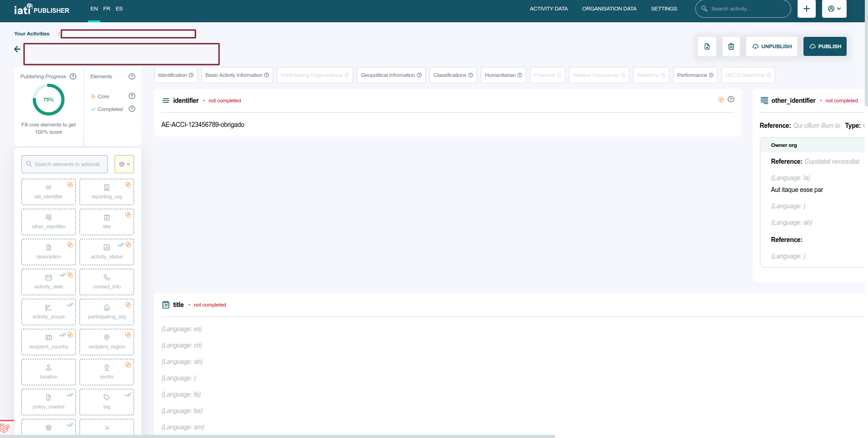This screenshot has width=868, height=438.
Task: Click the other_identifier card heading
Action: coord(793,101)
